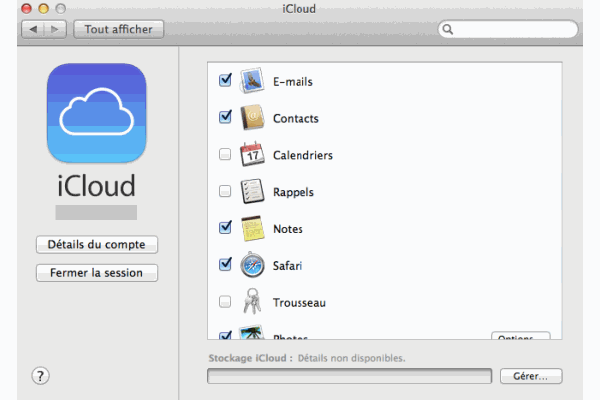This screenshot has height=400, width=600.
Task: Click the large iCloud cloud logo
Action: 96,113
